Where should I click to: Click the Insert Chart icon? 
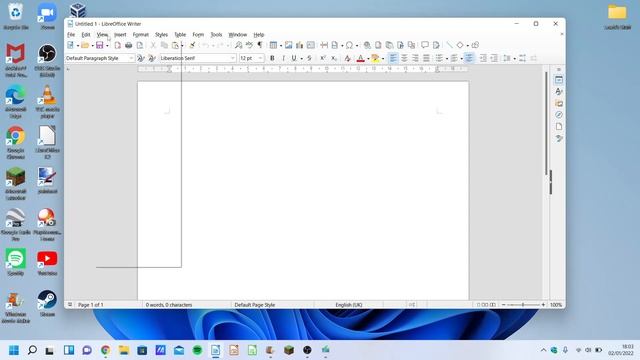click(300, 45)
